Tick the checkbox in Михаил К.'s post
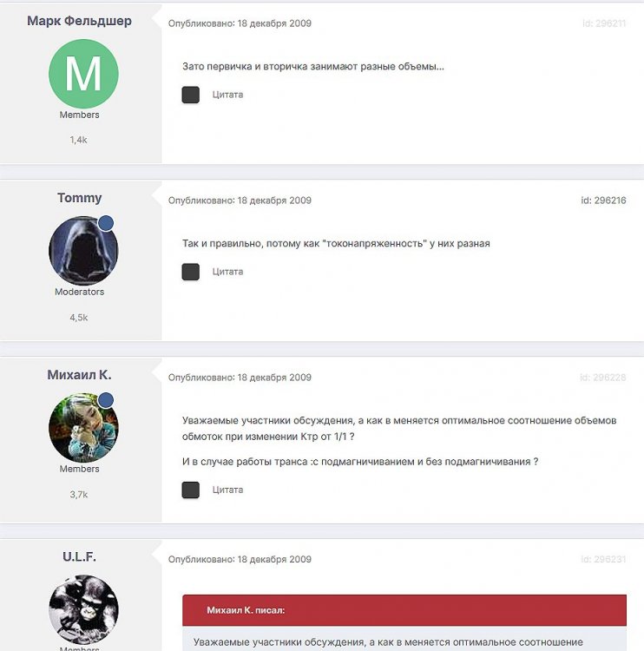The image size is (644, 651). tap(191, 490)
